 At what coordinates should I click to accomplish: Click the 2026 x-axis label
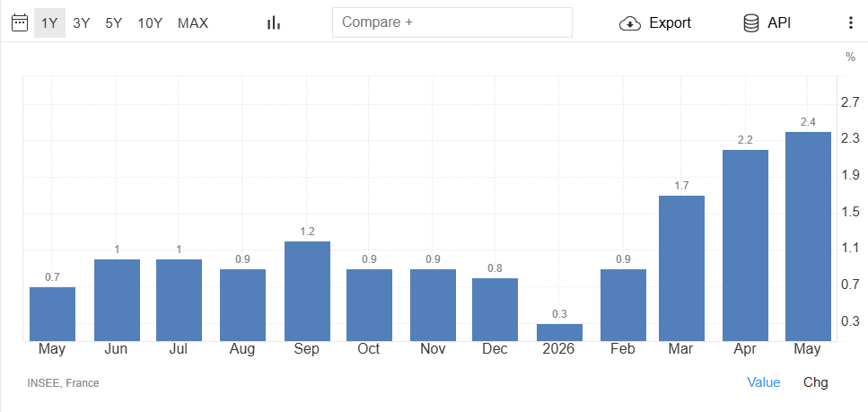pos(559,349)
